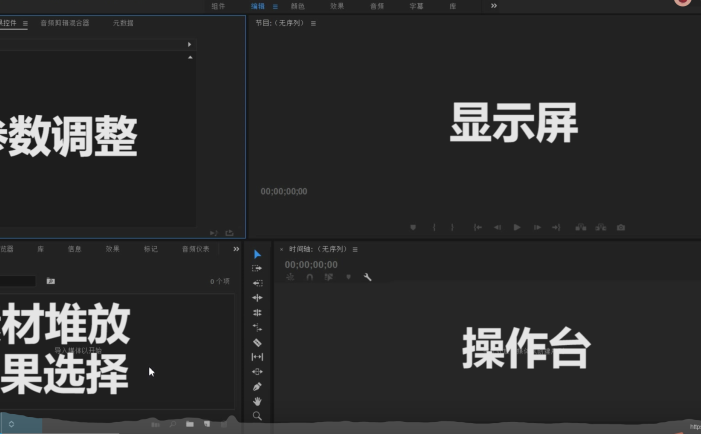Click project search field
The image size is (701, 434).
17,281
